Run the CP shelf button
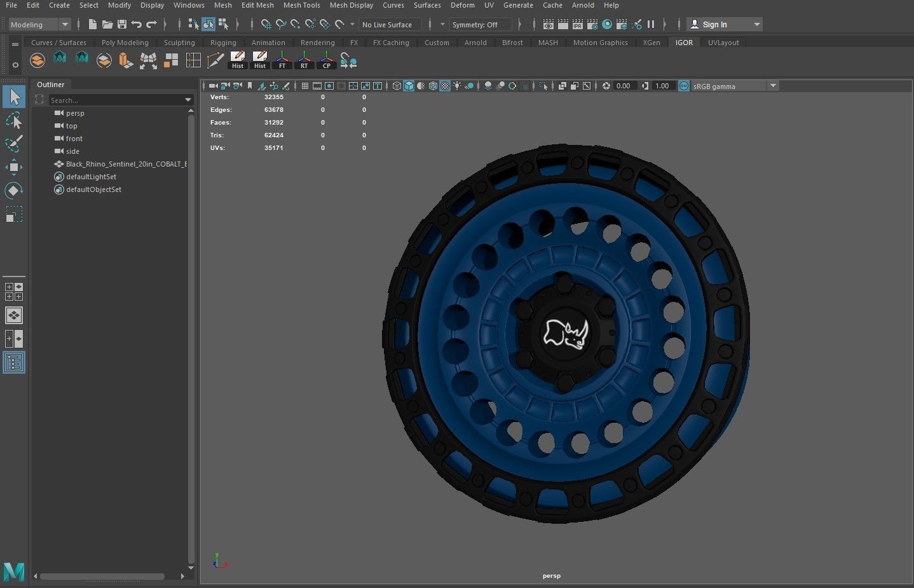The width and height of the screenshot is (914, 588). point(327,60)
